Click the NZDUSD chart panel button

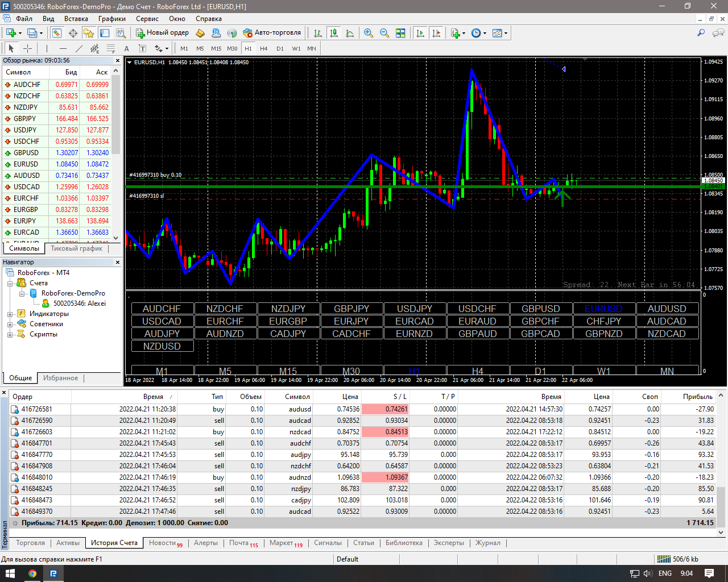pyautogui.click(x=162, y=346)
